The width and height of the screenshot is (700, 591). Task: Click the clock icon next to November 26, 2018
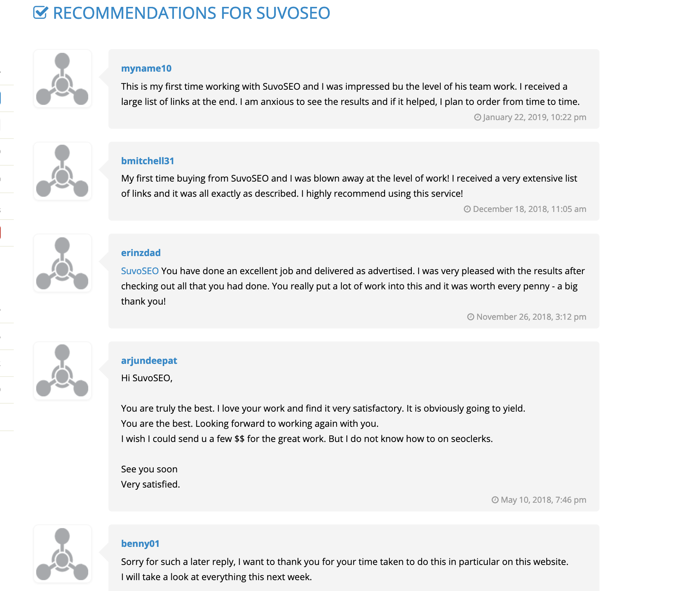[470, 317]
